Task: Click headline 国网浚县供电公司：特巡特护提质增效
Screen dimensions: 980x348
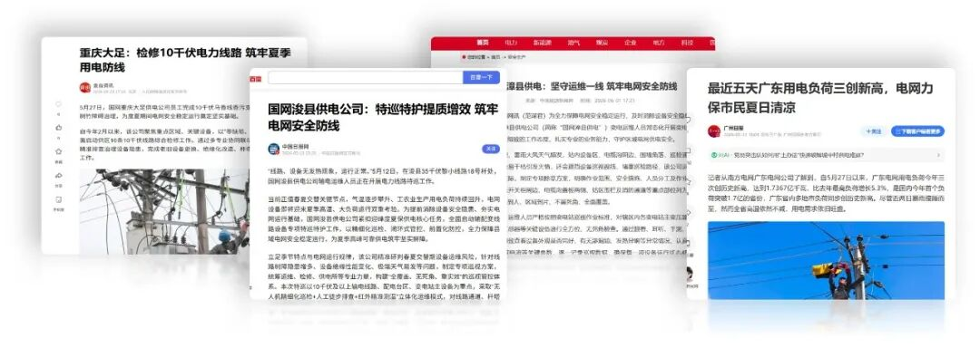Action: [x=368, y=110]
